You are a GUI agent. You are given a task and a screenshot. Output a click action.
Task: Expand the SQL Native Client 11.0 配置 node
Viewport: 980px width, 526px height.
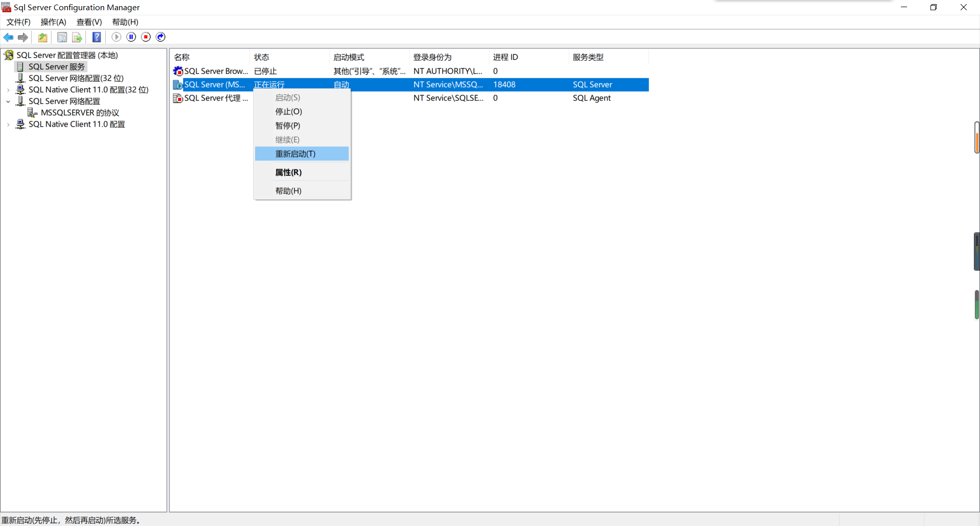8,124
